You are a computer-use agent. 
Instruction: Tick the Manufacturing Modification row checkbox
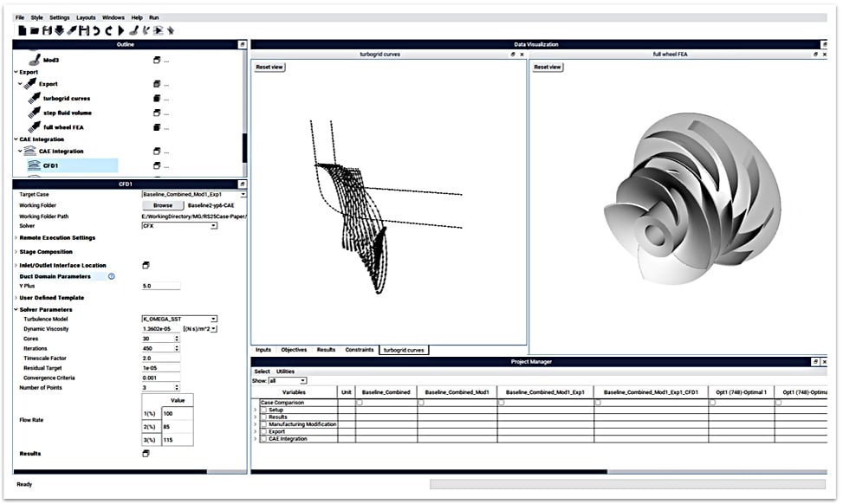point(263,424)
